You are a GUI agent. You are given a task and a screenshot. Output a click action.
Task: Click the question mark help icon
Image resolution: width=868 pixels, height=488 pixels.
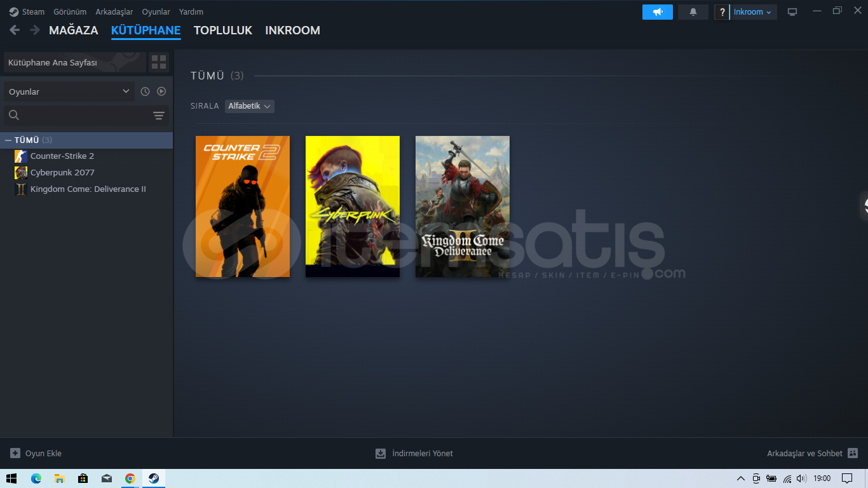point(722,12)
